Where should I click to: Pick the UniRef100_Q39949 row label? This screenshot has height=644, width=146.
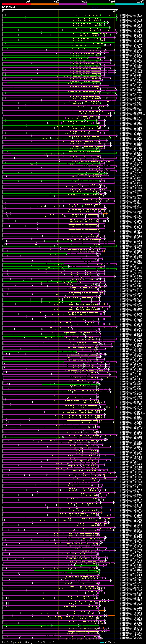tap(131, 87)
